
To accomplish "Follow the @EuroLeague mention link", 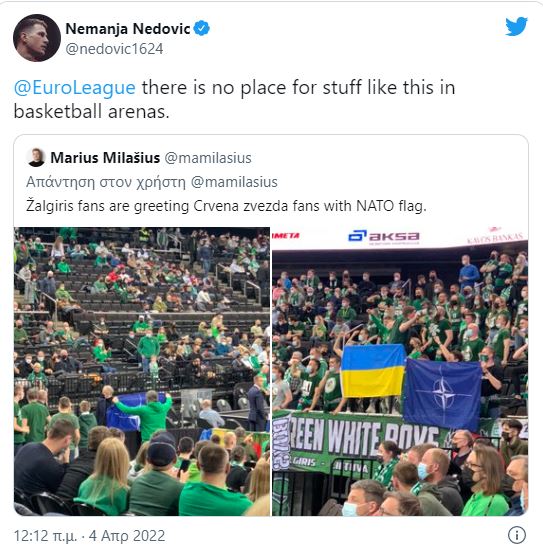I will 75,88.
